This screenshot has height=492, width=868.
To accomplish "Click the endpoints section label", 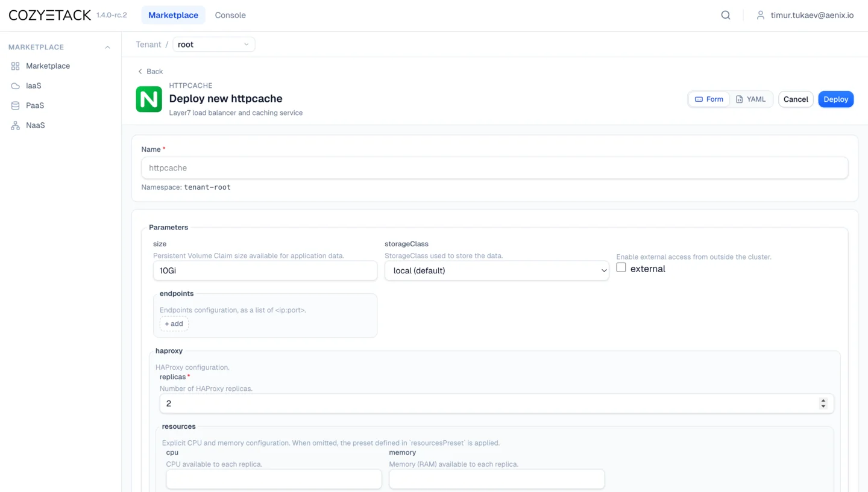I will [177, 293].
